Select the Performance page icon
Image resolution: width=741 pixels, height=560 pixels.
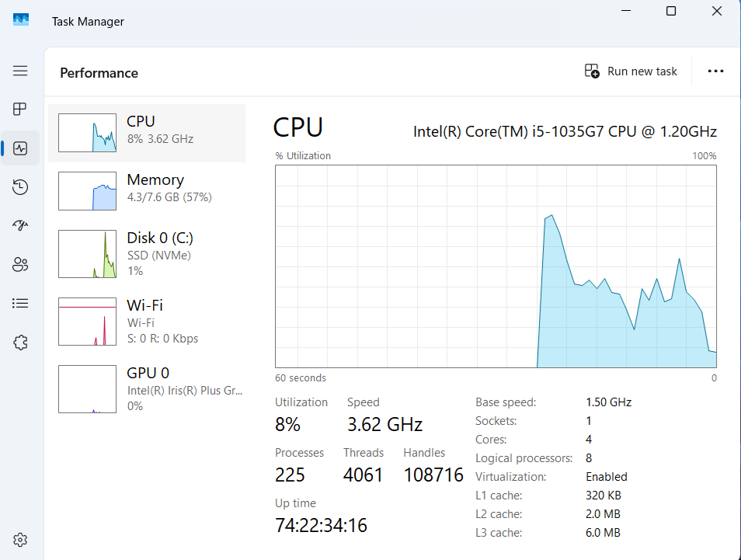point(20,148)
